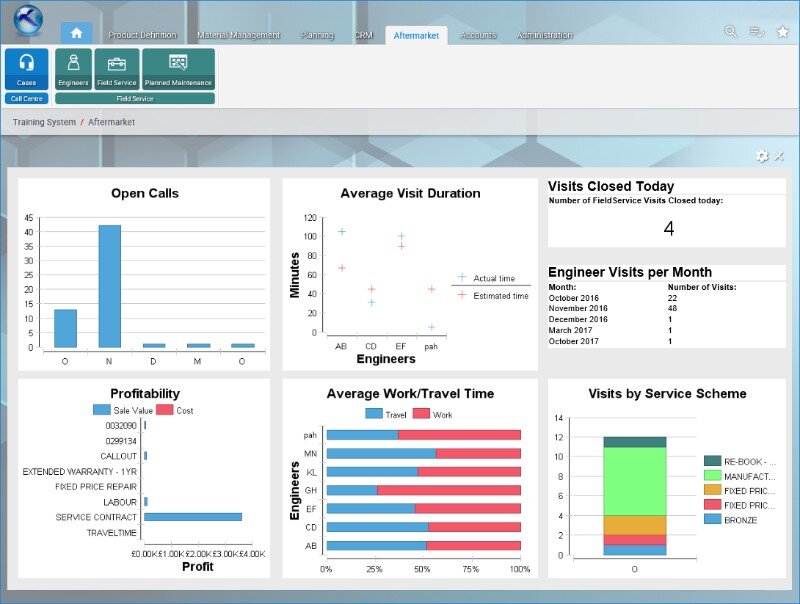Click the search magnifier icon
Viewport: 800px width, 604px height.
coord(731,33)
